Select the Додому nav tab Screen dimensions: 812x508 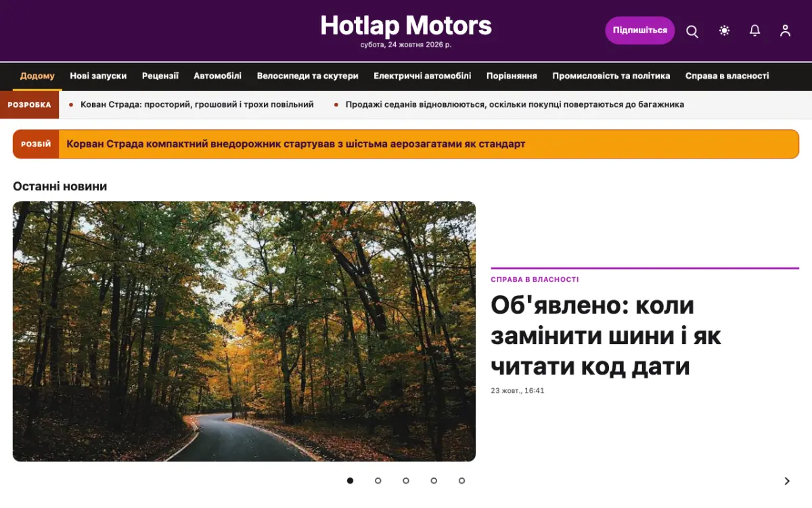(x=37, y=76)
